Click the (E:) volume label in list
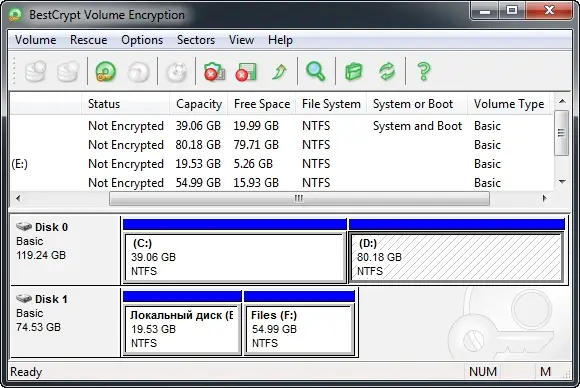580x388 pixels. 20,164
